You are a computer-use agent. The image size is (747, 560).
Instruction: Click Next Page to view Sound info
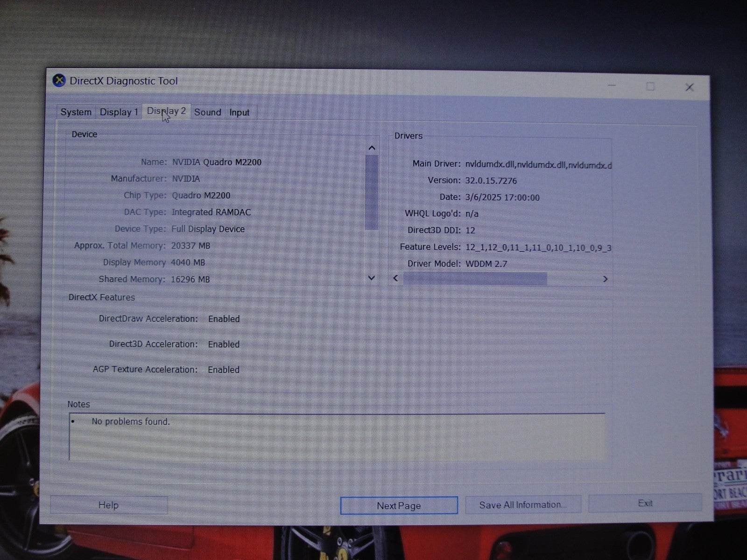pyautogui.click(x=399, y=505)
